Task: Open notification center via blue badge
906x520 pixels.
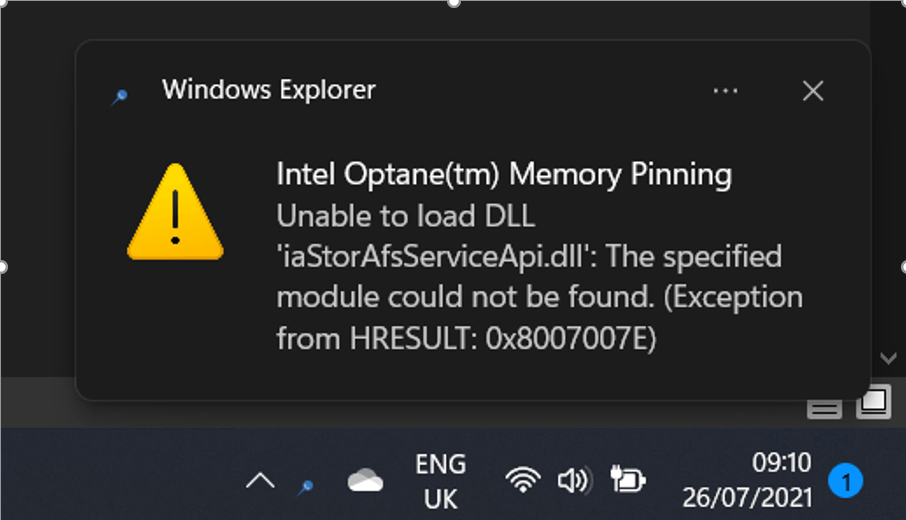Action: (x=846, y=482)
